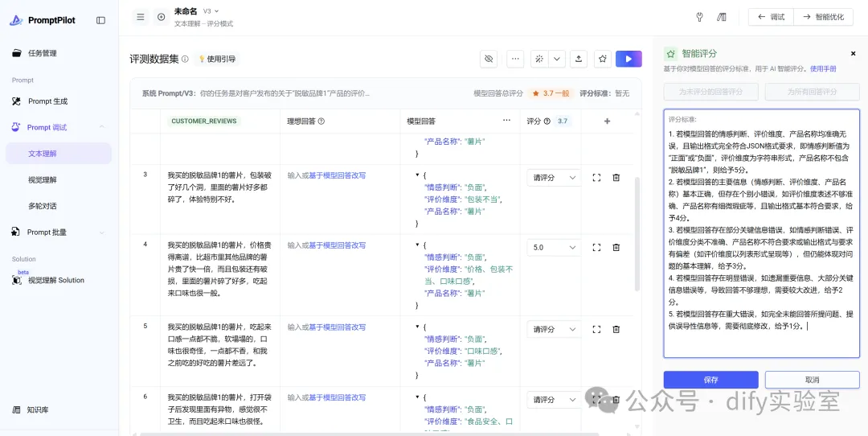The width and height of the screenshot is (868, 436).
Task: Open the V3 version dropdown
Action: (211, 11)
